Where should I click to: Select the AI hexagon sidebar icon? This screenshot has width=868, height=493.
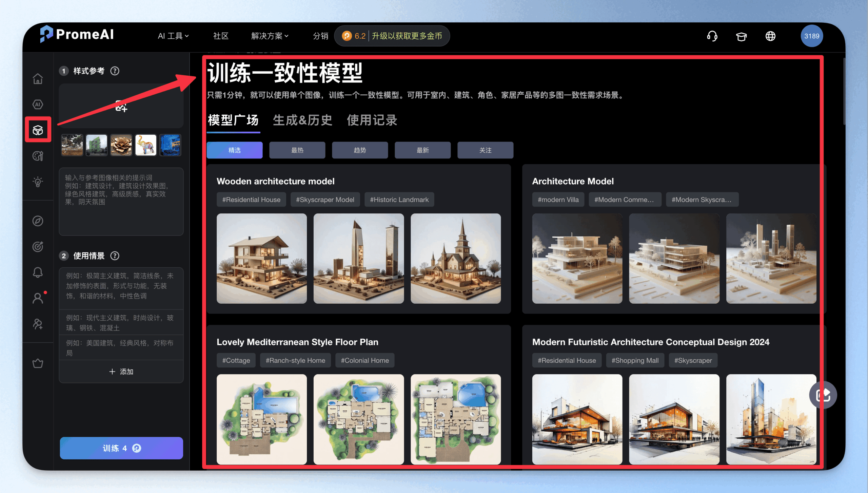click(x=38, y=105)
